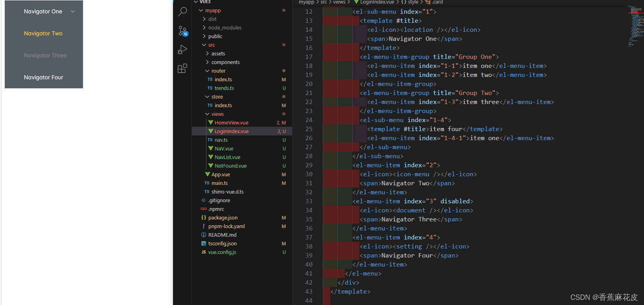Click the 'Group One' el-menu-item-group line
Viewport: 644px width, 305px height.
[x=429, y=57]
